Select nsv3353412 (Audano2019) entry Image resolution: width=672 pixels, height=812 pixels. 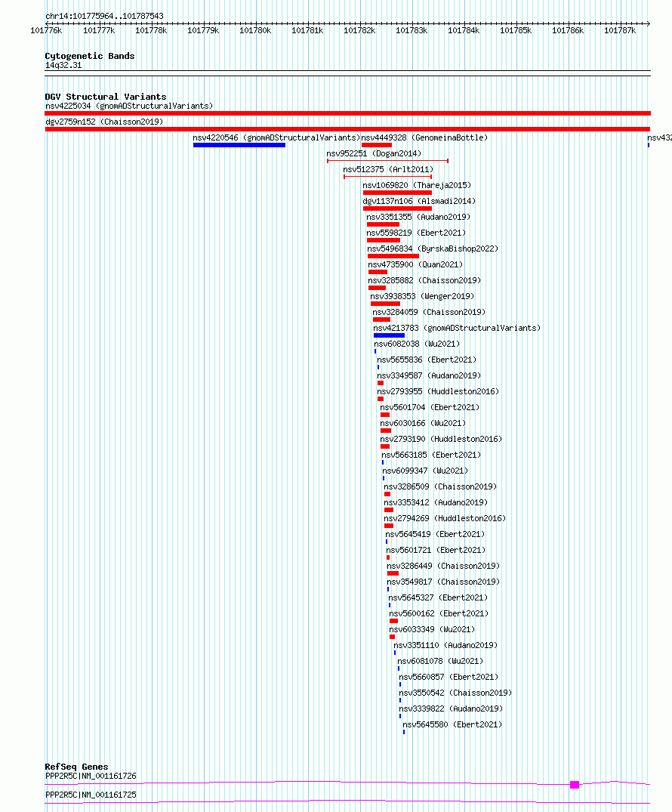(x=436, y=502)
